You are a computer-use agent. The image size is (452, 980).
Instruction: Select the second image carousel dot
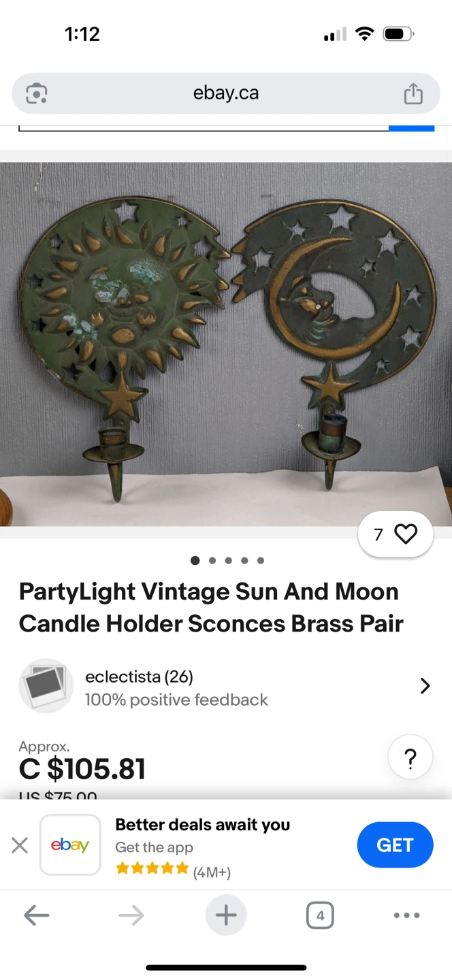[212, 561]
